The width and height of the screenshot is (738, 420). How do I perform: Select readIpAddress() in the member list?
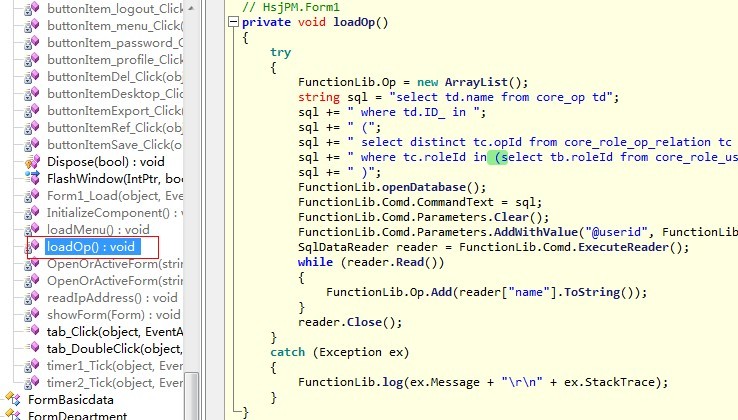[x=112, y=297]
